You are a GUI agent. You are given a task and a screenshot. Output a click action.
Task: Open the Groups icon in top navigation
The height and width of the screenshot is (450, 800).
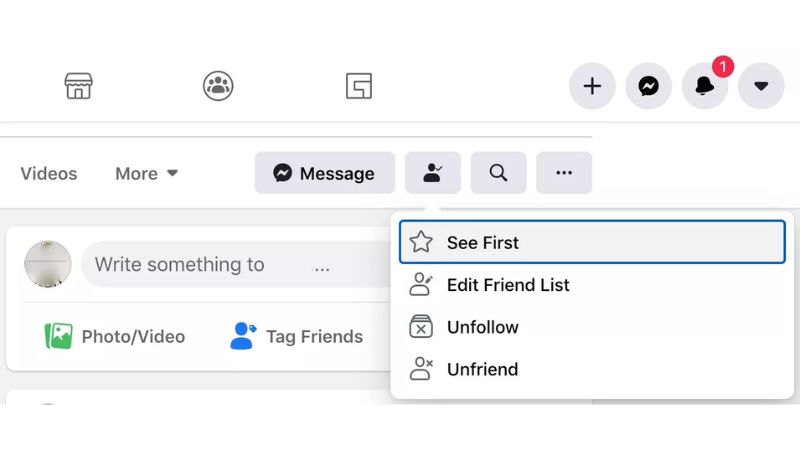tap(218, 86)
